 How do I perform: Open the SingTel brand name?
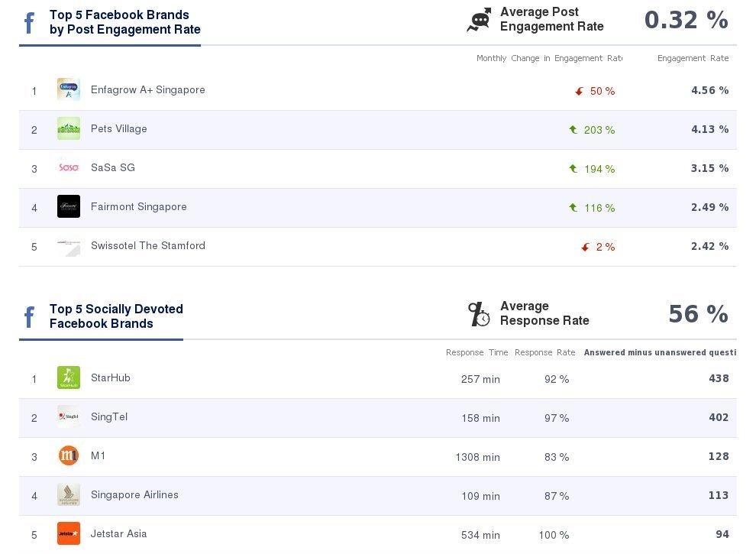pyautogui.click(x=109, y=417)
